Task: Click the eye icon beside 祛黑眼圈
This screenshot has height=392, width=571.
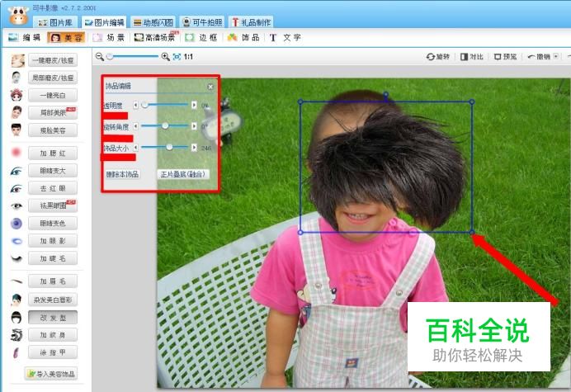Action: pyautogui.click(x=17, y=205)
